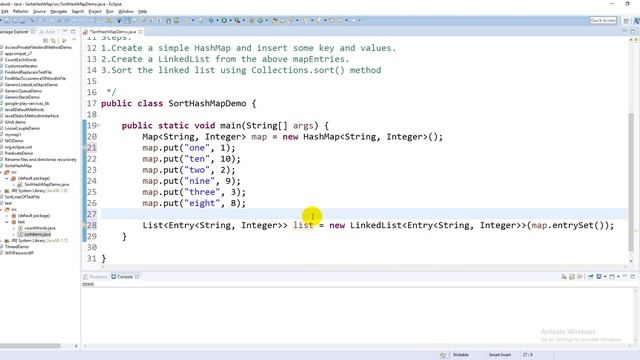Open the Edit menu
The height and width of the screenshot is (360, 640).
tap(5, 11)
